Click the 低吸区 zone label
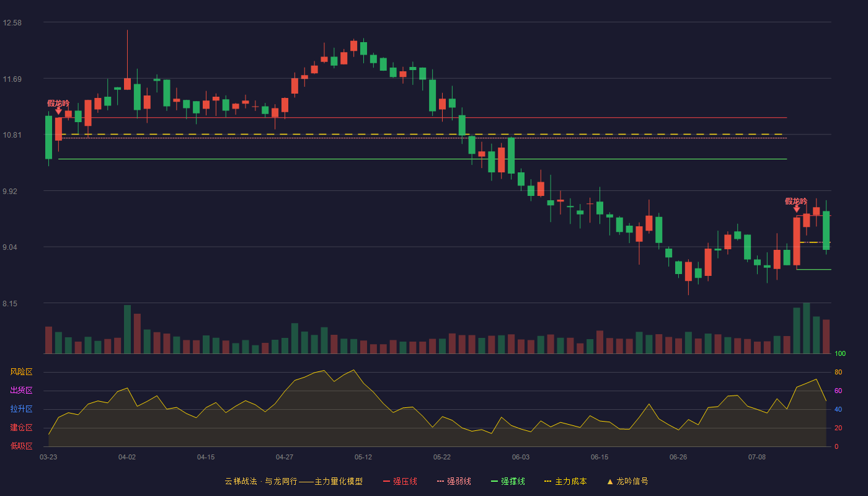 [21, 446]
